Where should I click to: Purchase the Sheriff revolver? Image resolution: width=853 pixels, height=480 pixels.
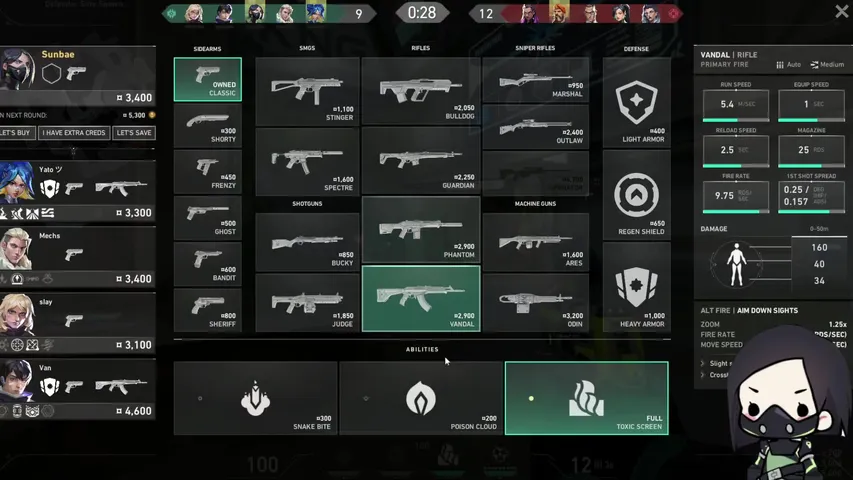click(x=208, y=310)
